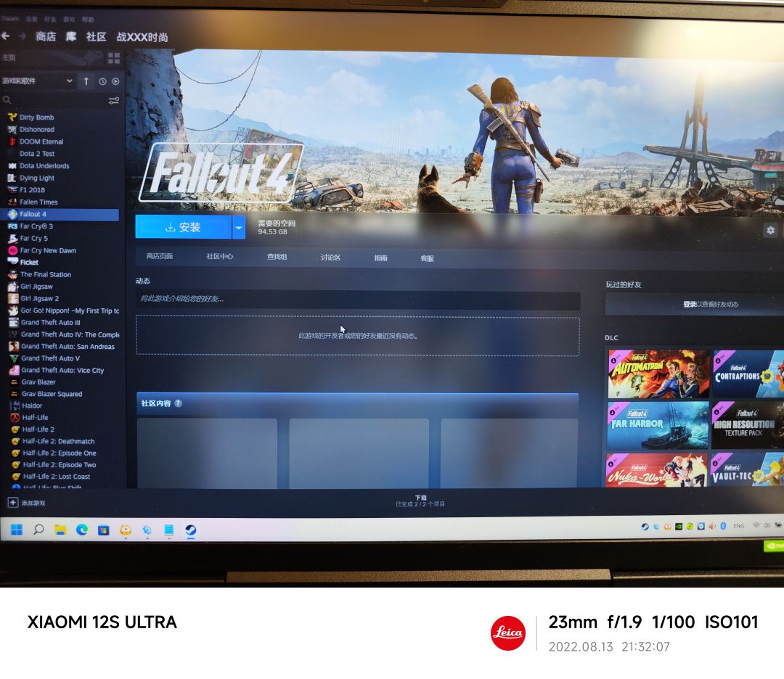Select Half-Life 2: Episode One
The image size is (784, 679).
pos(60,453)
